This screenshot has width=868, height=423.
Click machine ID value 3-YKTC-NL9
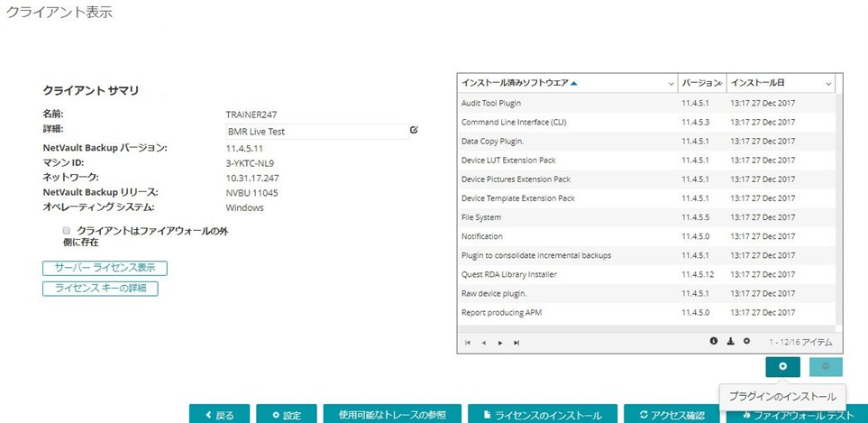pos(250,163)
